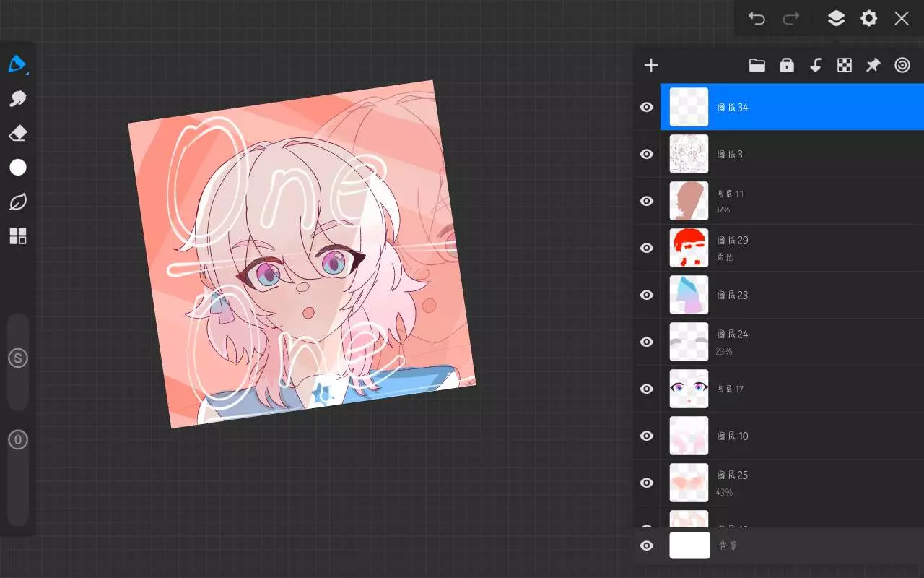The height and width of the screenshot is (578, 924).
Task: Apply clipping mask with down-arrow icon
Action: click(x=816, y=66)
